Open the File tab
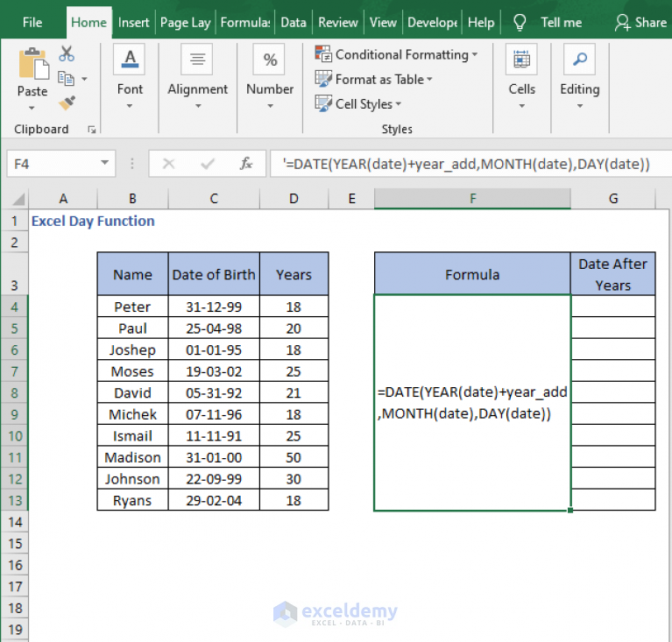 (32, 22)
